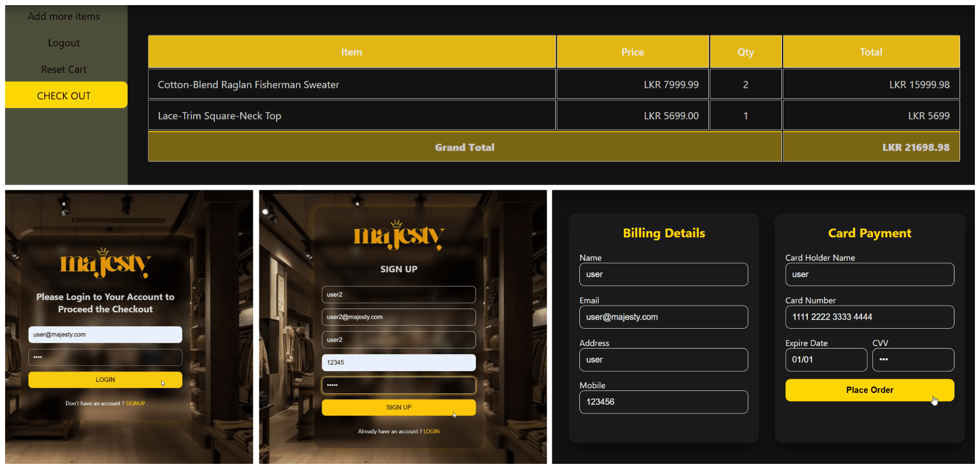980x469 pixels.
Task: Click the login password field
Action: [x=105, y=357]
